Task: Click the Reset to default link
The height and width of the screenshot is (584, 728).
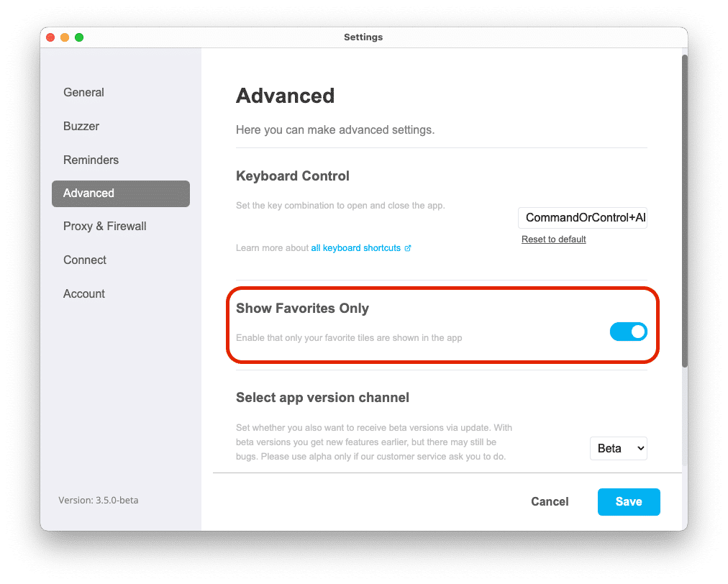Action: click(x=553, y=239)
